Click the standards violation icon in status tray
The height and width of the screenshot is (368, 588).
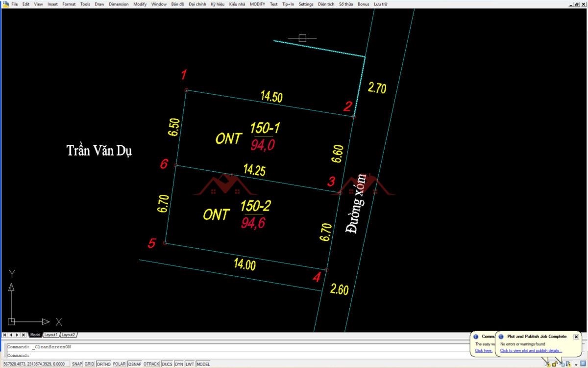click(x=568, y=364)
